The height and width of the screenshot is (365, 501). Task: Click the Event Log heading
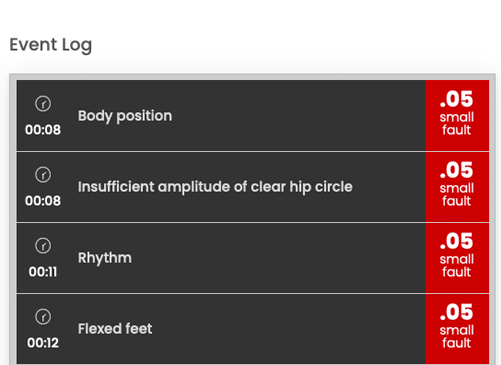tap(51, 45)
